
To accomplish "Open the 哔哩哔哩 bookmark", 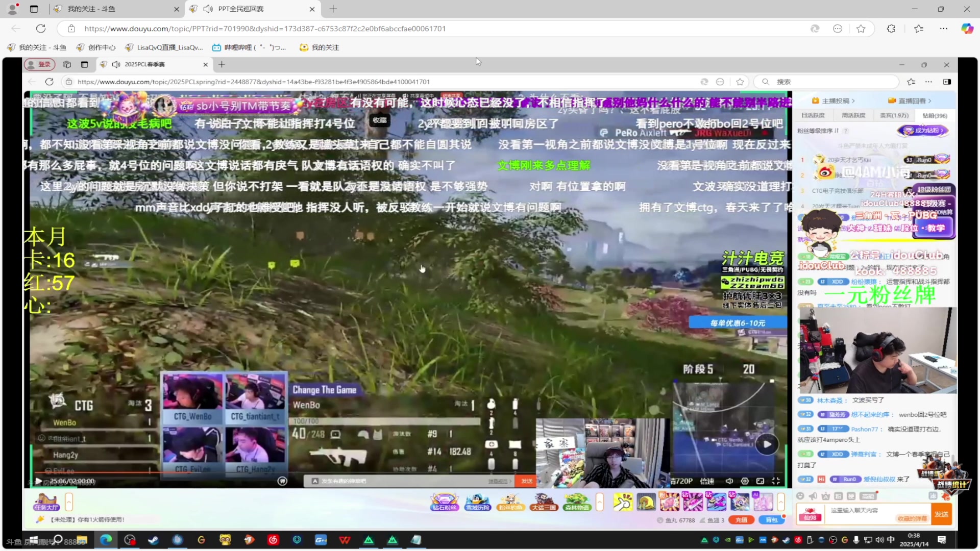I will pos(249,47).
